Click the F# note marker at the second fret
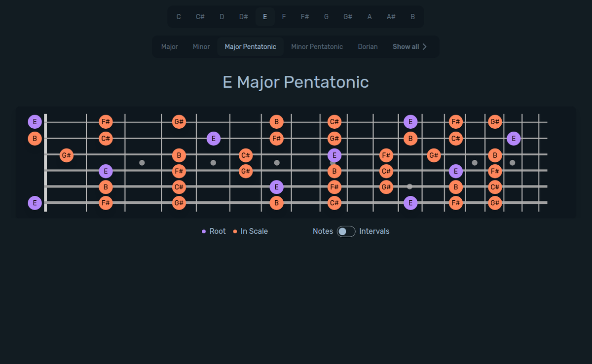 point(106,121)
